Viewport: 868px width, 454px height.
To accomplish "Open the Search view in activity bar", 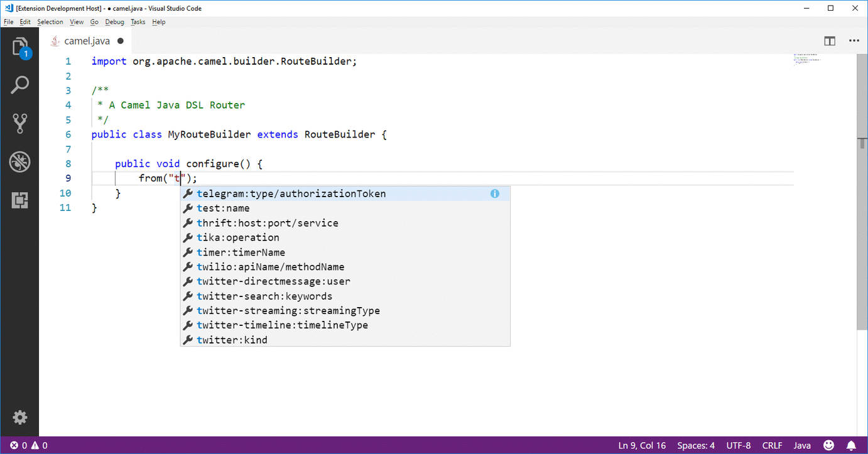I will (x=19, y=85).
